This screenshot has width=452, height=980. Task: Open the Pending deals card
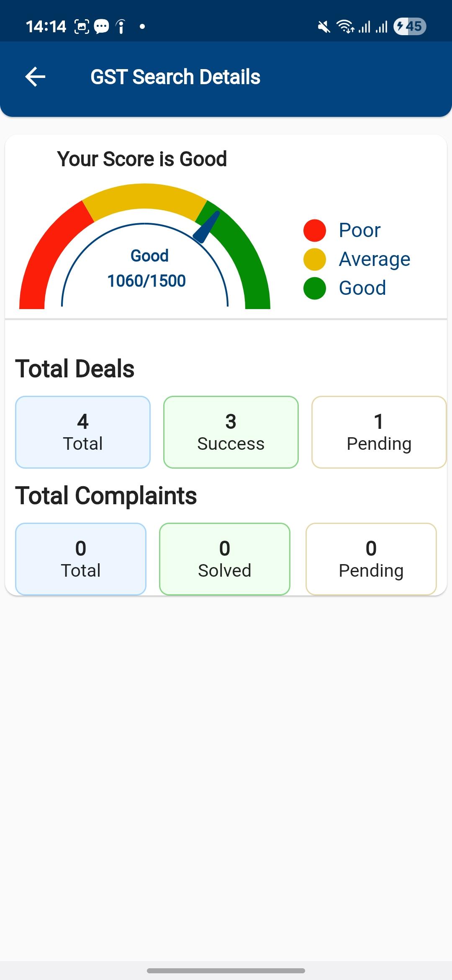[379, 432]
